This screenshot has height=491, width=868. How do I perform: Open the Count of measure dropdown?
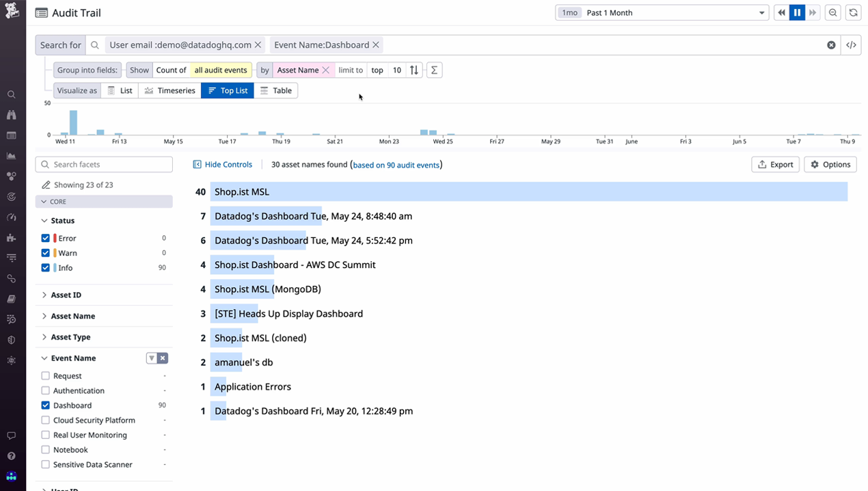[171, 70]
